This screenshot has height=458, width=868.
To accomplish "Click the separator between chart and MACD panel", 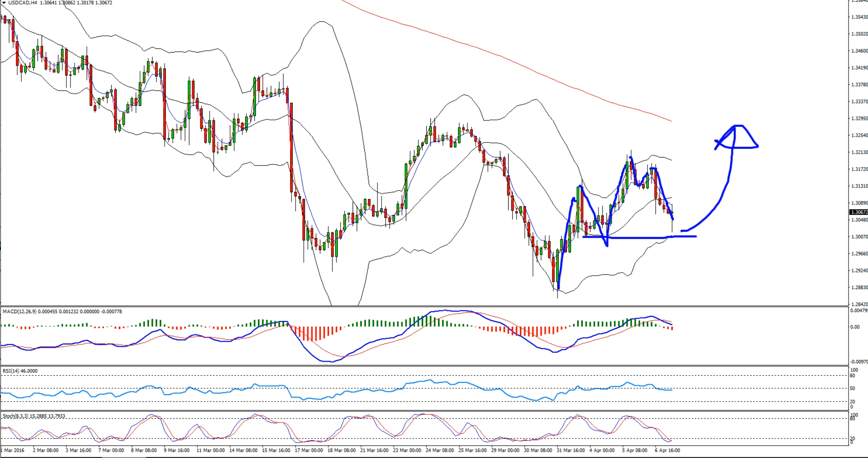I will 424,306.
